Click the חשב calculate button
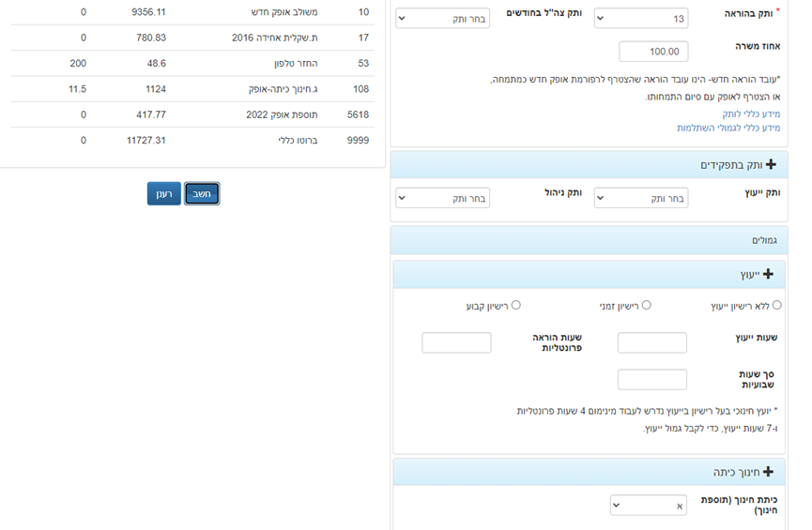Screen dimensions: 812x530 click(x=202, y=193)
